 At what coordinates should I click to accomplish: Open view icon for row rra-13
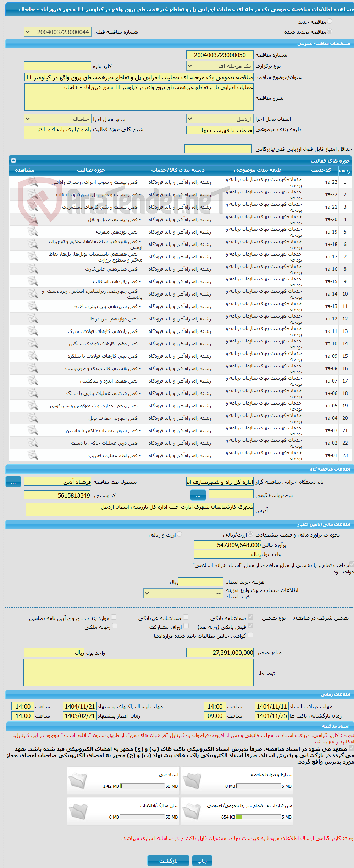33,306
